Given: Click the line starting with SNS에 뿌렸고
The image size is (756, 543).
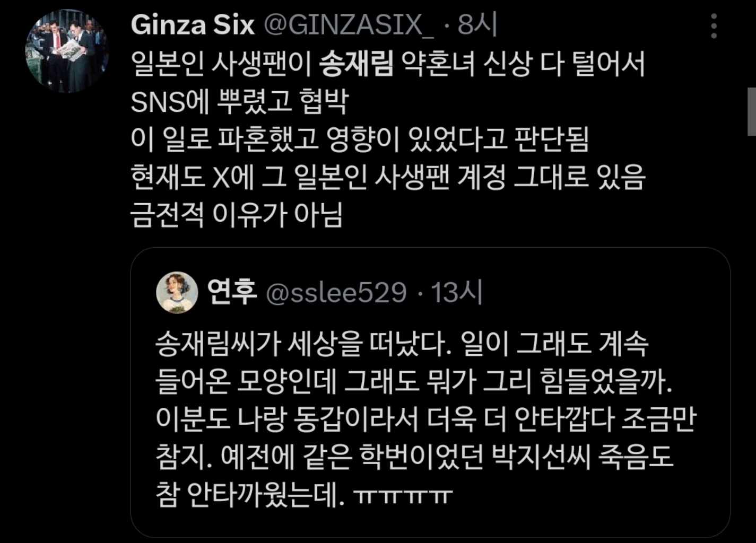Looking at the screenshot, I should pos(239,102).
